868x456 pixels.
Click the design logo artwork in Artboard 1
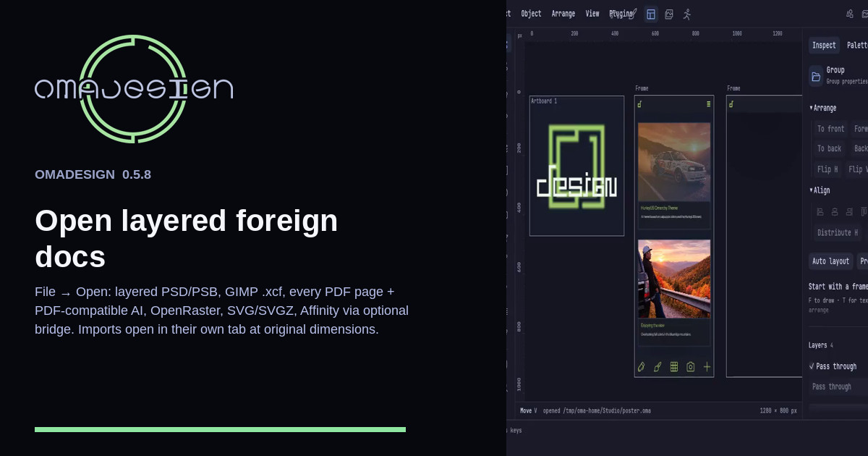576,168
